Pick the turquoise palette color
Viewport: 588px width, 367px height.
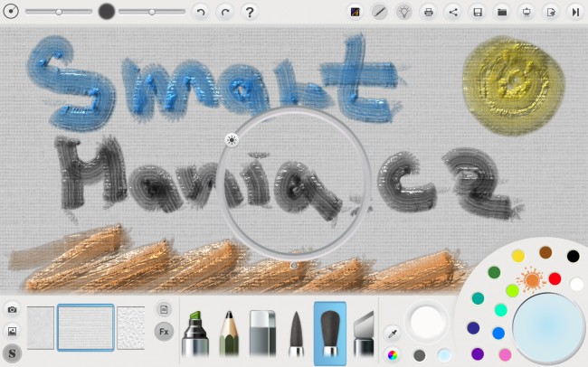pos(501,310)
